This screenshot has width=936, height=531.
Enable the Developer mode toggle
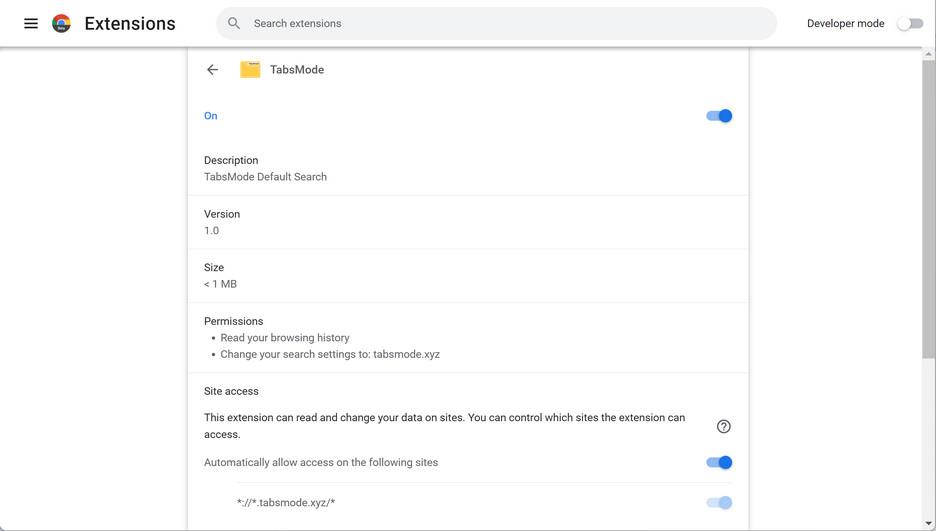pyautogui.click(x=909, y=23)
